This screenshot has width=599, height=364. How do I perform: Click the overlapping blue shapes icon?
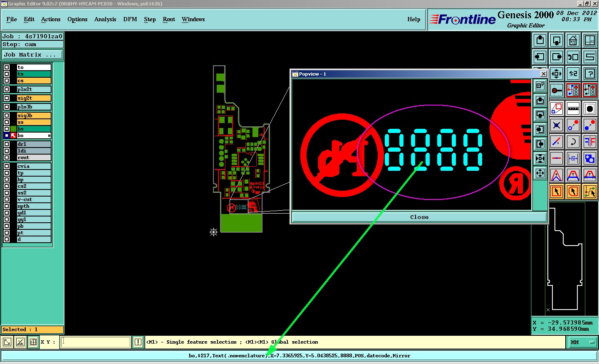tap(590, 158)
